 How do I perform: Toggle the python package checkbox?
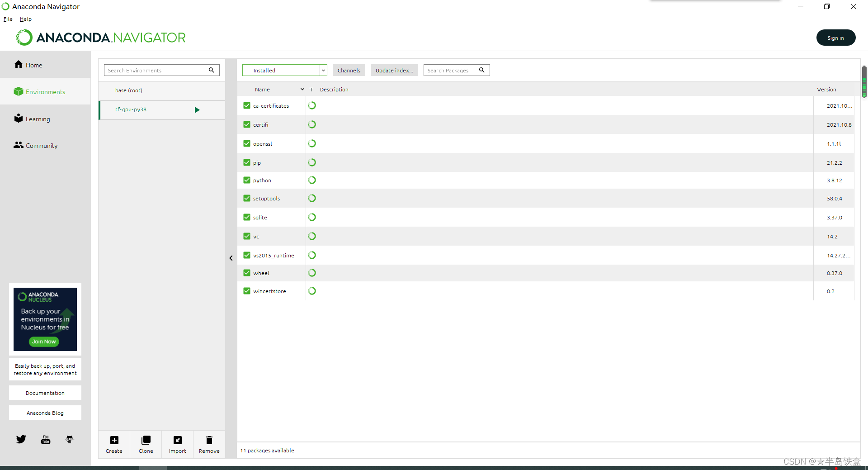[x=247, y=180]
